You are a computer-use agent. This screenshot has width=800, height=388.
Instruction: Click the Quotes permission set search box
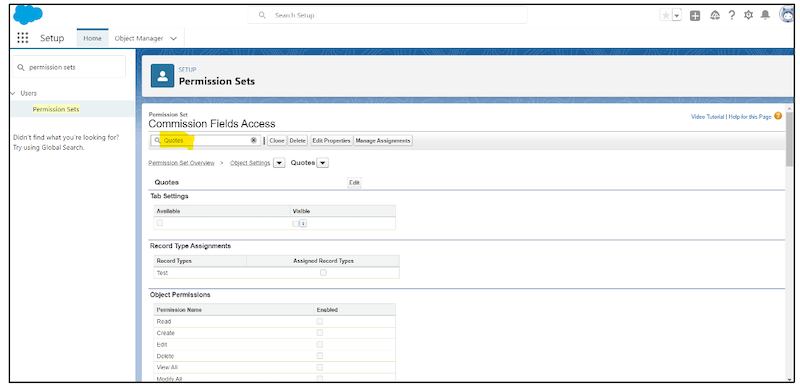(x=205, y=140)
